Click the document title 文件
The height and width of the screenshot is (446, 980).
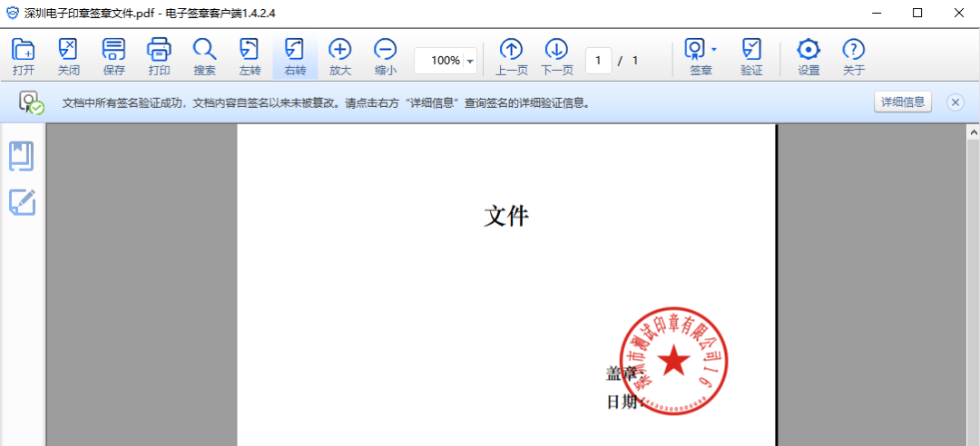(x=506, y=216)
